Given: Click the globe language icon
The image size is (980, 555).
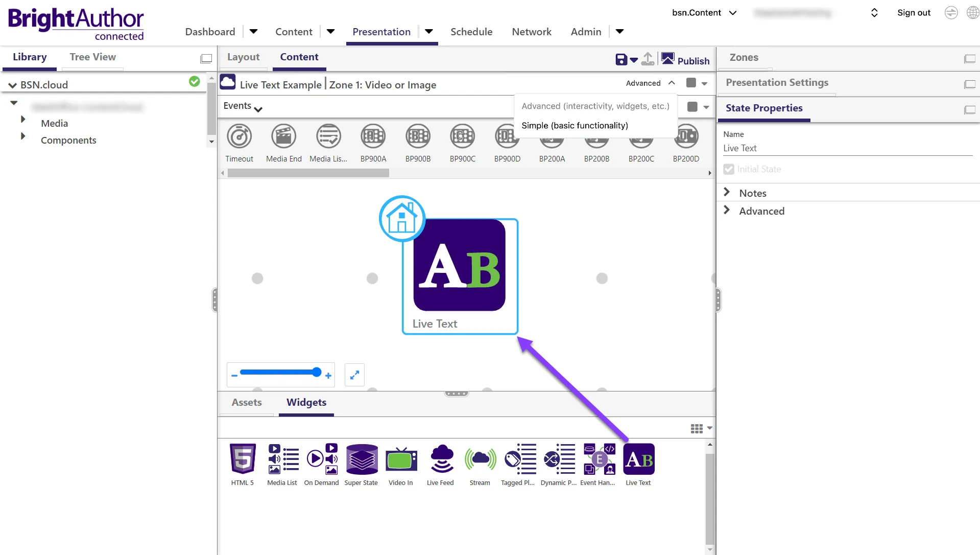Looking at the screenshot, I should point(973,13).
